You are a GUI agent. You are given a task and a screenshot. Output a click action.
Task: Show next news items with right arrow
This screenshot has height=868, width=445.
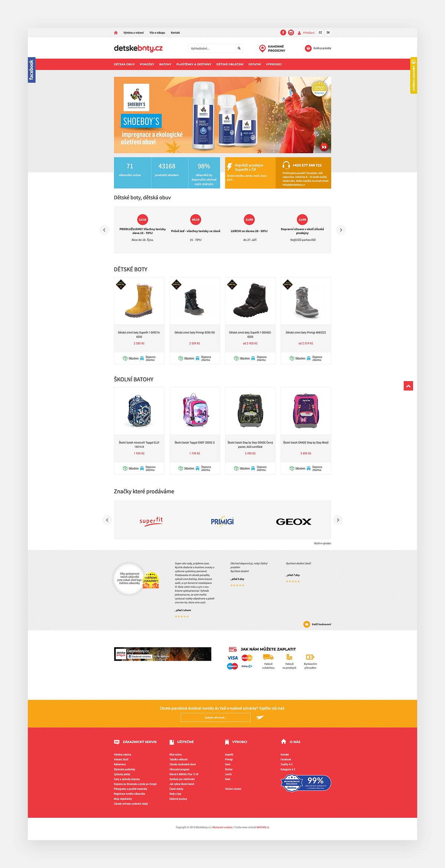coord(341,230)
